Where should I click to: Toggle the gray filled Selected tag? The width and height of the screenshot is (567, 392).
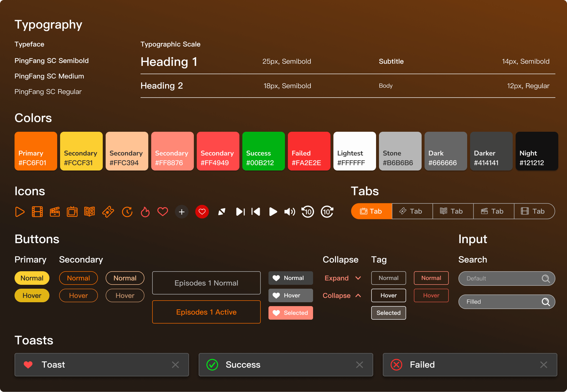point(389,313)
